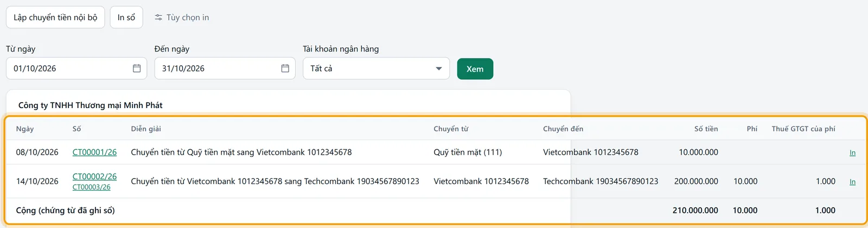Image resolution: width=868 pixels, height=228 pixels.
Task: Open voucher link CT00002/26
Action: [x=94, y=176]
